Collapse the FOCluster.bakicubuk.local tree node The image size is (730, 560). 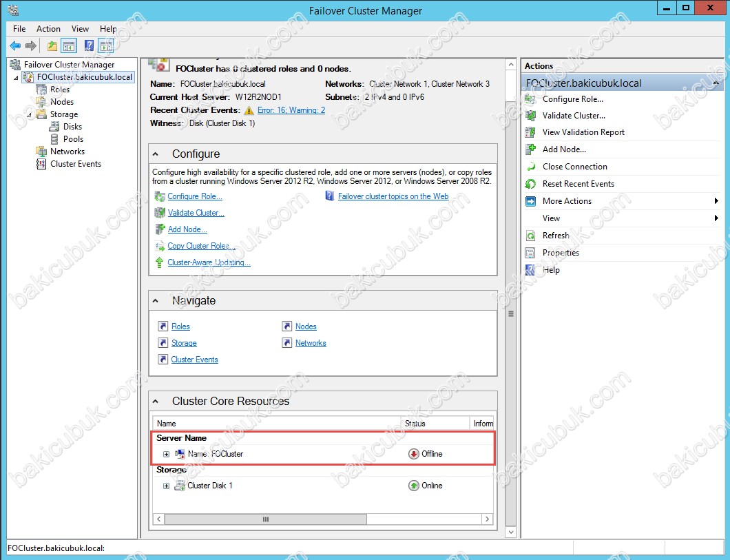pyautogui.click(x=17, y=77)
